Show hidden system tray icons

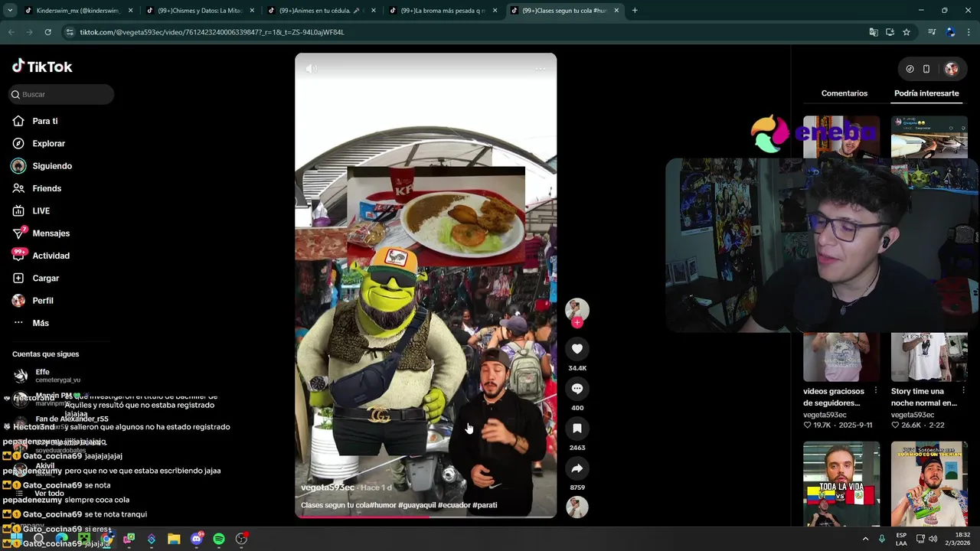[x=866, y=539]
